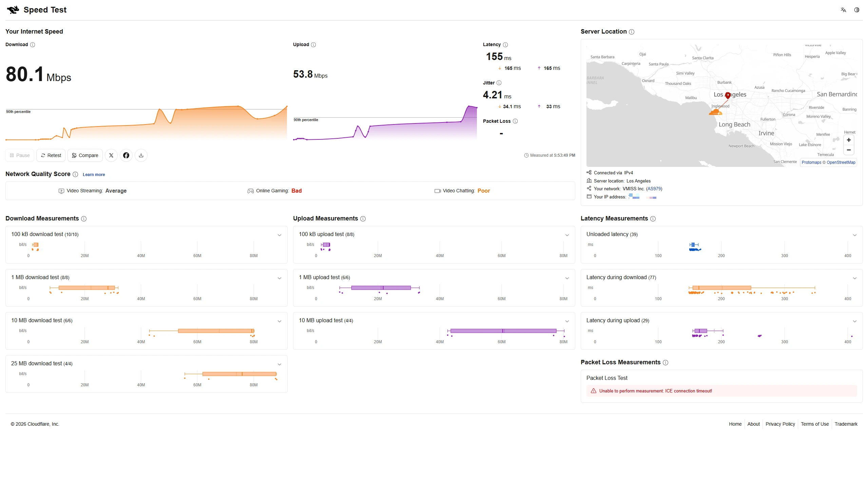Open the language translation icon
This screenshot has height=483, width=868.
843,10
